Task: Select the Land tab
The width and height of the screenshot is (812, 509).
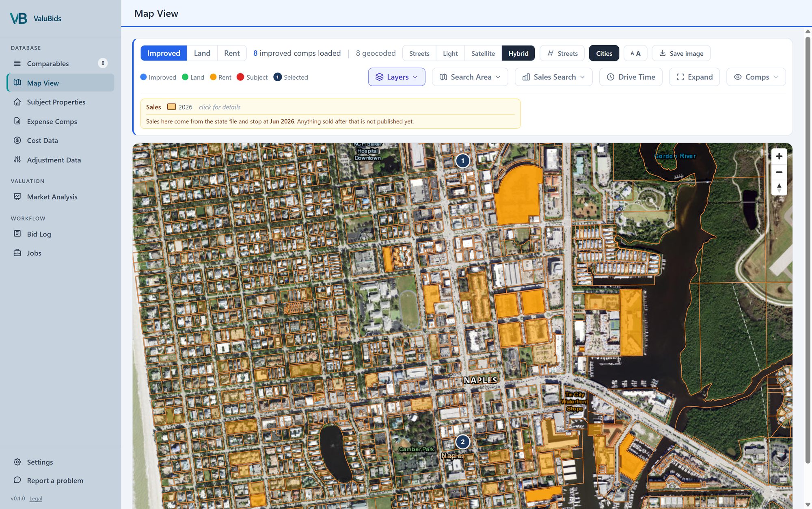Action: coord(202,53)
